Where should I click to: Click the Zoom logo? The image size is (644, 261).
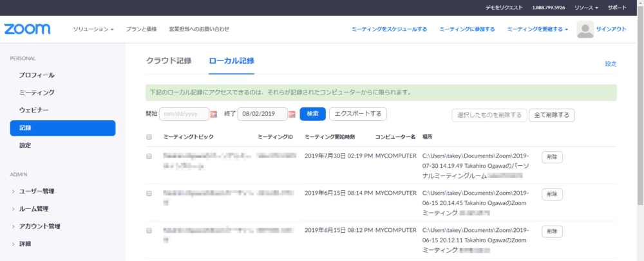click(28, 29)
